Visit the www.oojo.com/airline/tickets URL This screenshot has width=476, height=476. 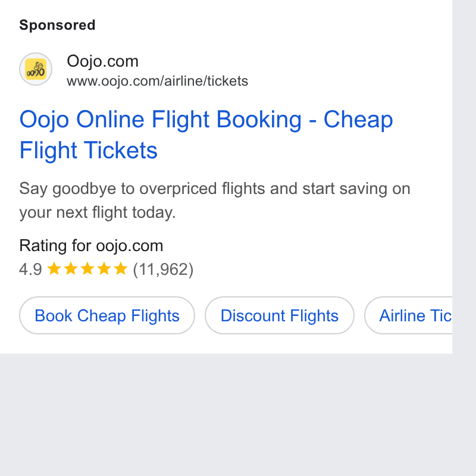tap(157, 82)
